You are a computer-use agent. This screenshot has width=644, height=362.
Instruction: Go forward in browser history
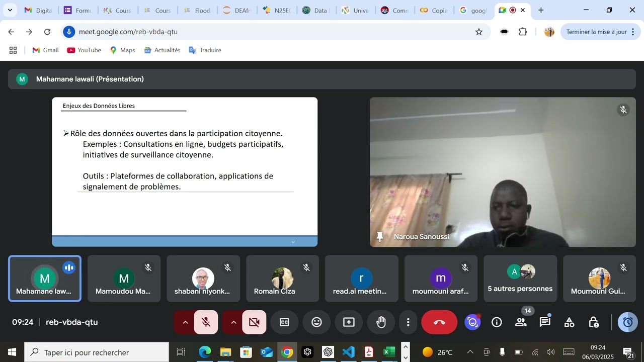coord(29,32)
